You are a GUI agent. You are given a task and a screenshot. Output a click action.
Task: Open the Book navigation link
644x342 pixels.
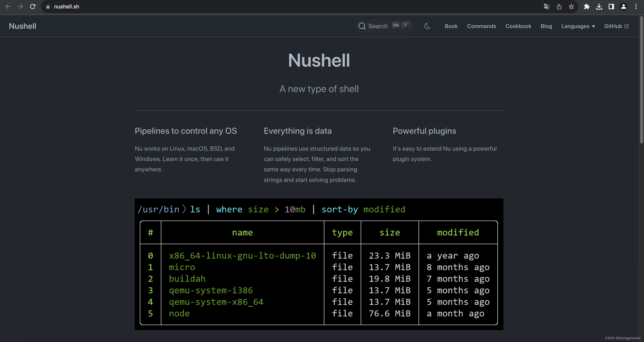[x=451, y=26]
